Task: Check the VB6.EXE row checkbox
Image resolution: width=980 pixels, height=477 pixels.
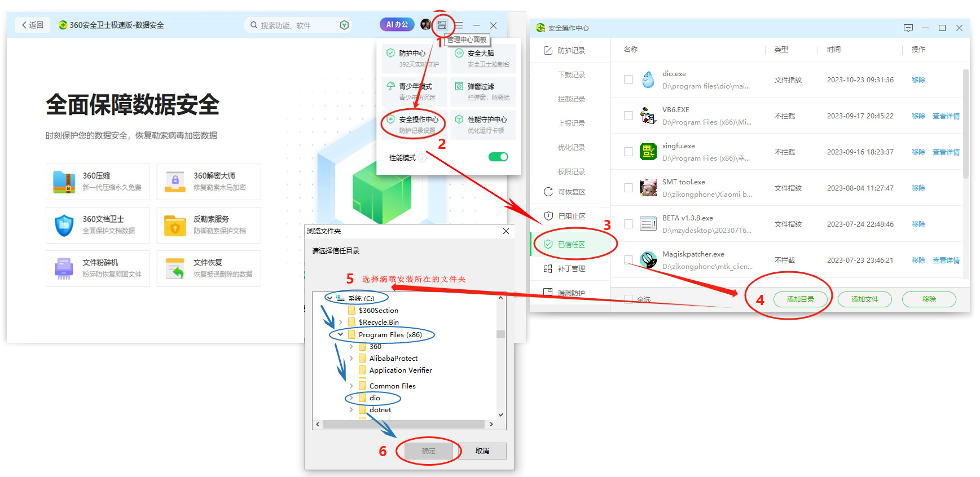Action: (628, 116)
